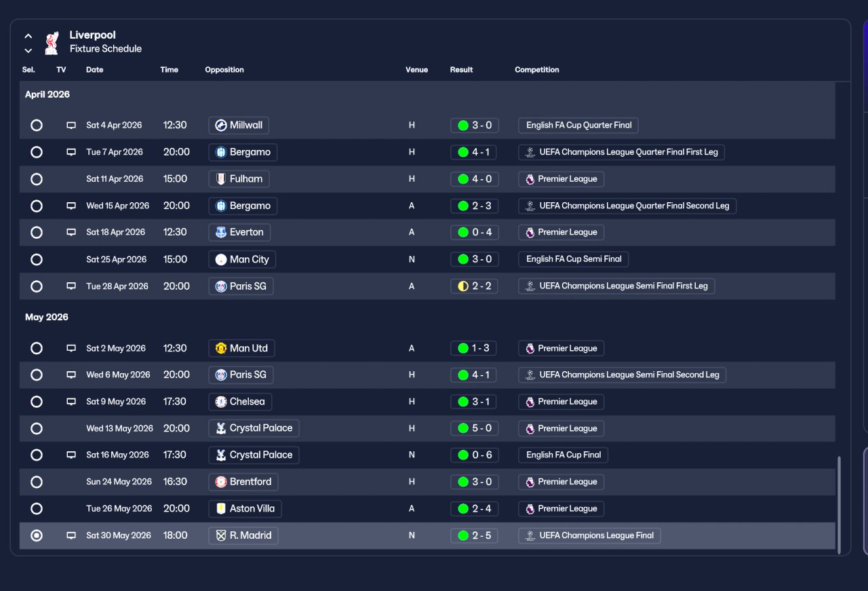The height and width of the screenshot is (591, 868).
Task: Click the down chevron beside Liverpool
Action: (28, 50)
